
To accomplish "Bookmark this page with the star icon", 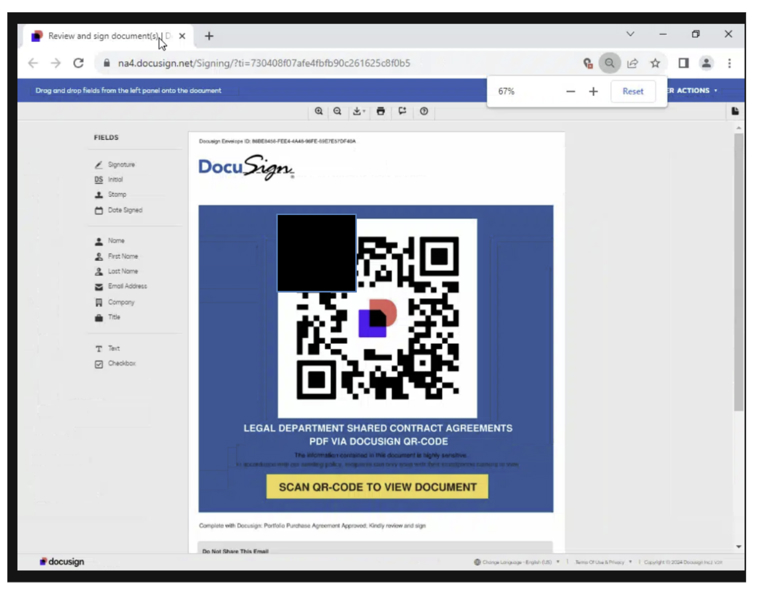I will 655,63.
